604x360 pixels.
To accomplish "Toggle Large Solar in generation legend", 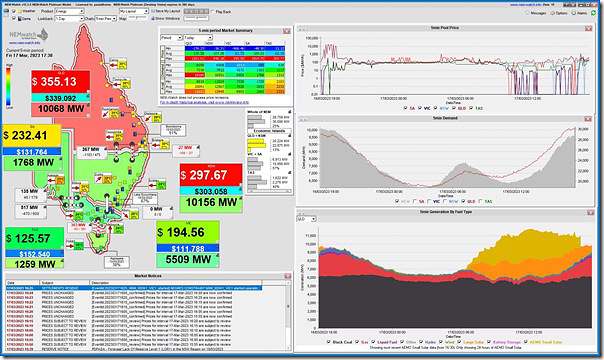I will click(459, 342).
